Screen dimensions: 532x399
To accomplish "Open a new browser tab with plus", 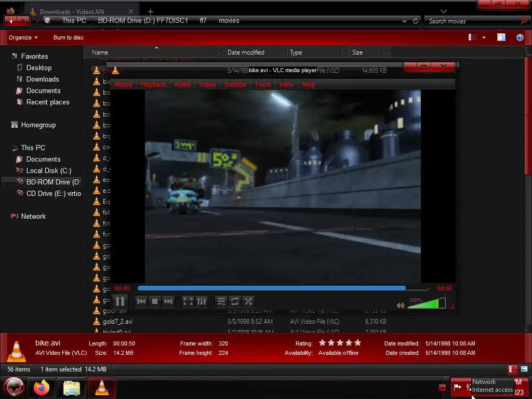I will point(150,11).
